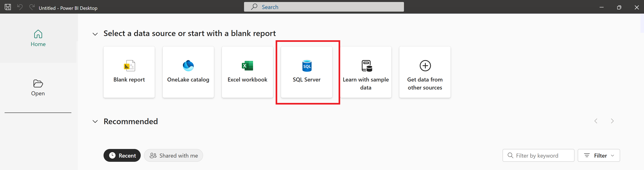Click Get data from other sources
The height and width of the screenshot is (170, 644).
click(x=425, y=72)
